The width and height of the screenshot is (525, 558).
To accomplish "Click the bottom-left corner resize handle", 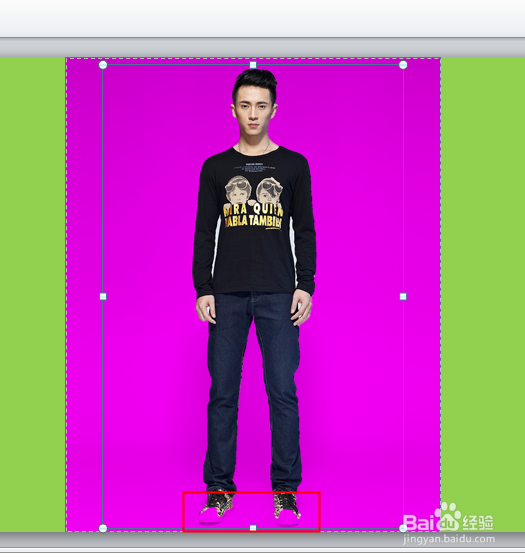I will 103,528.
